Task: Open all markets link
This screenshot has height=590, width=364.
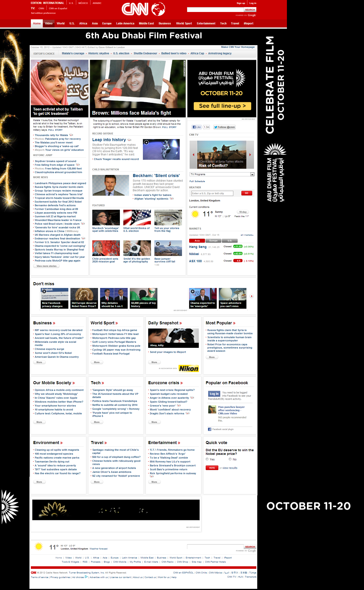Action: click(247, 235)
